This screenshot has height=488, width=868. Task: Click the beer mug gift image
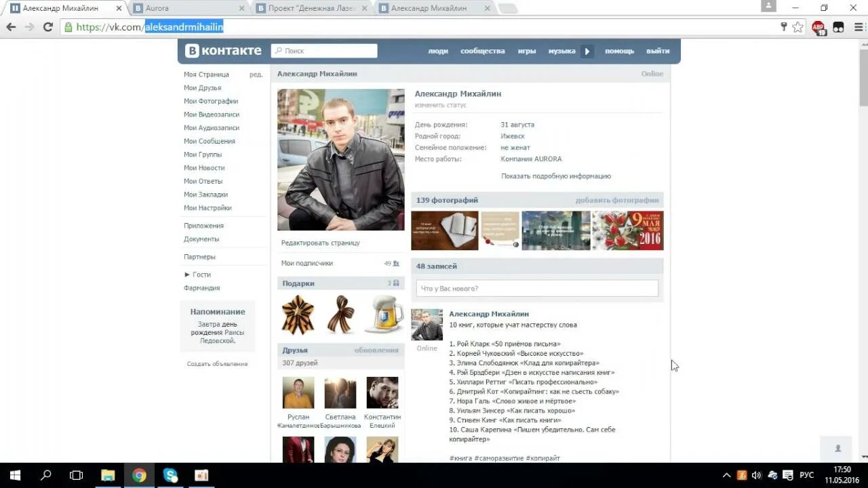[x=384, y=314]
